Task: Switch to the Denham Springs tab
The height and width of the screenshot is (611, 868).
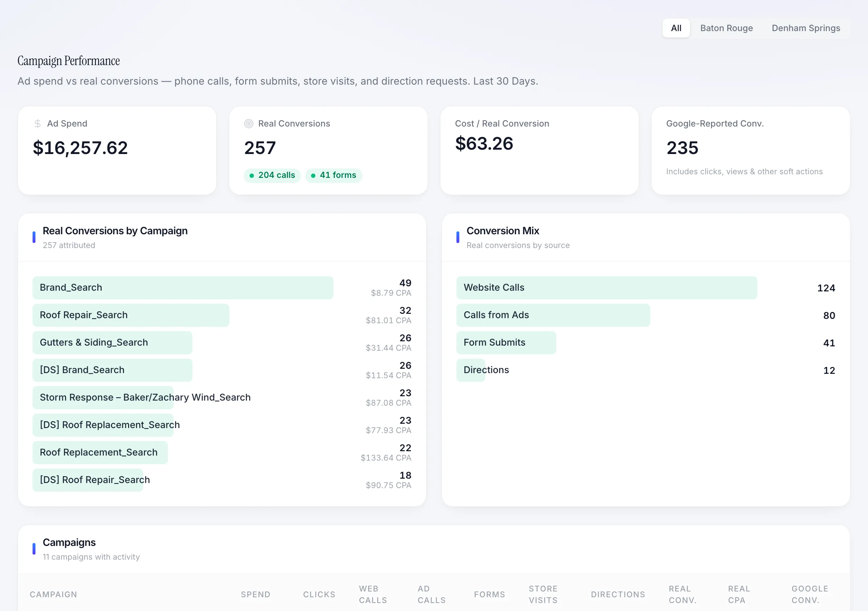Action: [806, 28]
